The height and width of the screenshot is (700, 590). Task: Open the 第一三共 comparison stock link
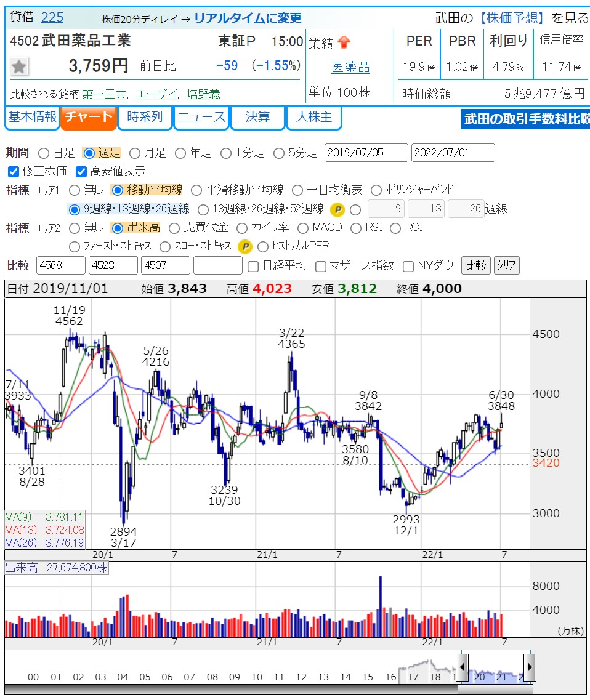(x=104, y=94)
